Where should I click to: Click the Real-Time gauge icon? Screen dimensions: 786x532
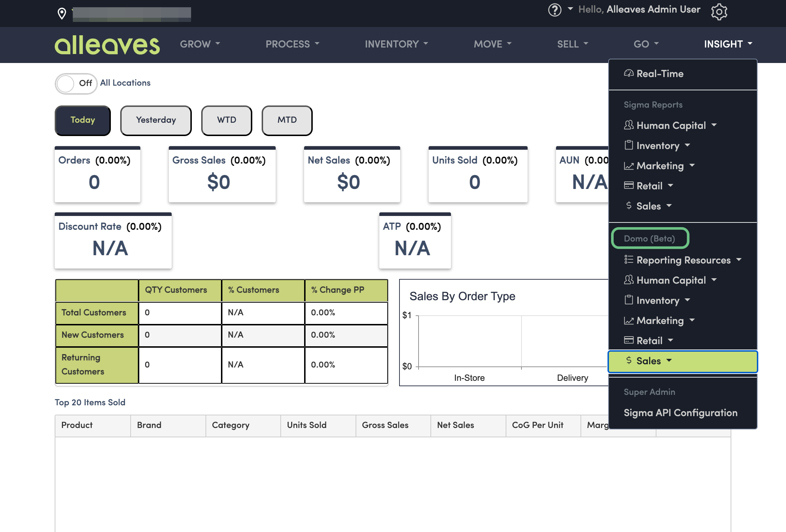(x=629, y=73)
